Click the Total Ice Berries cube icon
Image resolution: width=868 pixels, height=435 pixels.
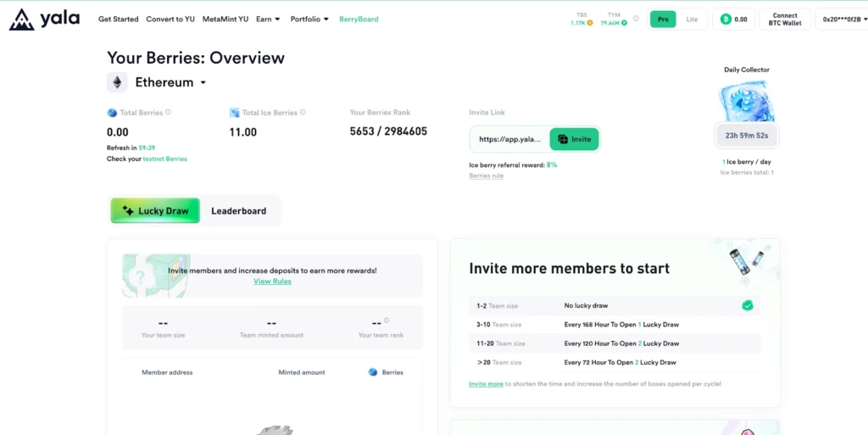point(235,112)
